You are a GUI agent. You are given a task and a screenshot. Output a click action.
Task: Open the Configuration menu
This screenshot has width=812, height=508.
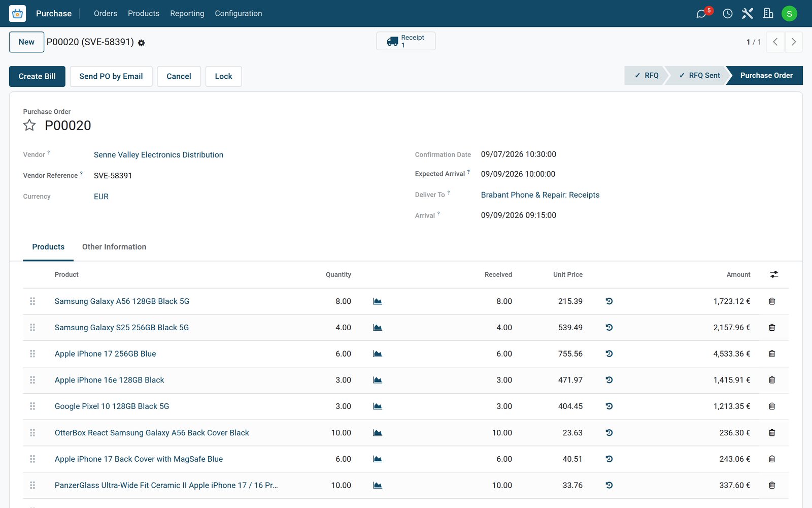click(x=239, y=14)
